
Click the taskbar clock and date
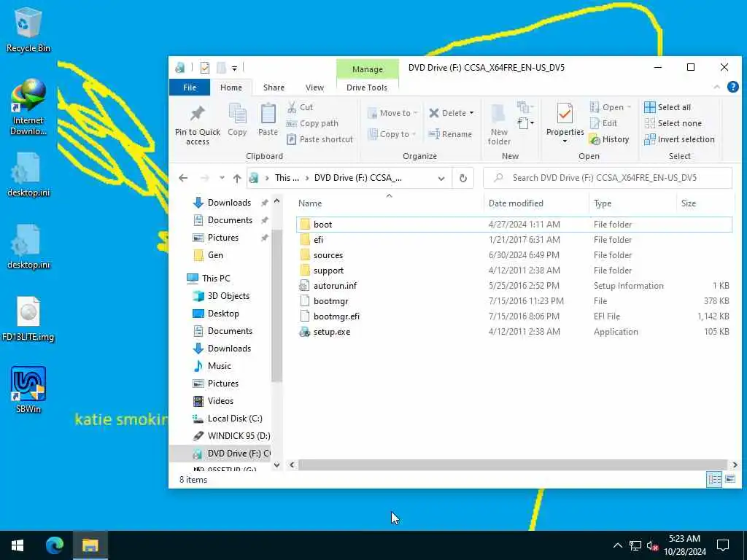[x=684, y=545]
